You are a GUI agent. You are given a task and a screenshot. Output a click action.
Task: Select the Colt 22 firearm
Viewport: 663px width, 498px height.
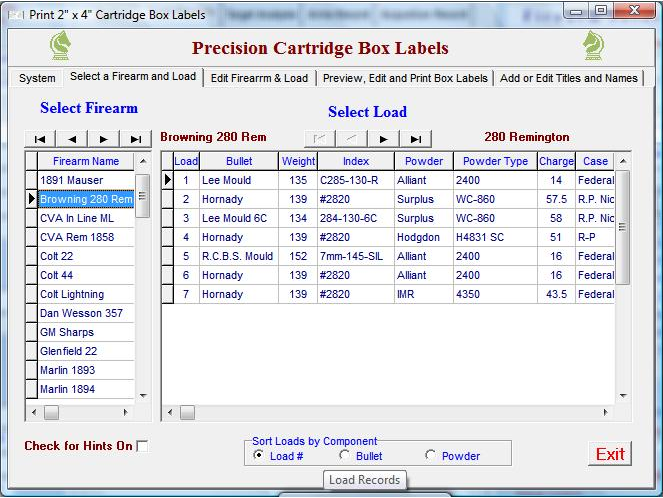coord(86,256)
